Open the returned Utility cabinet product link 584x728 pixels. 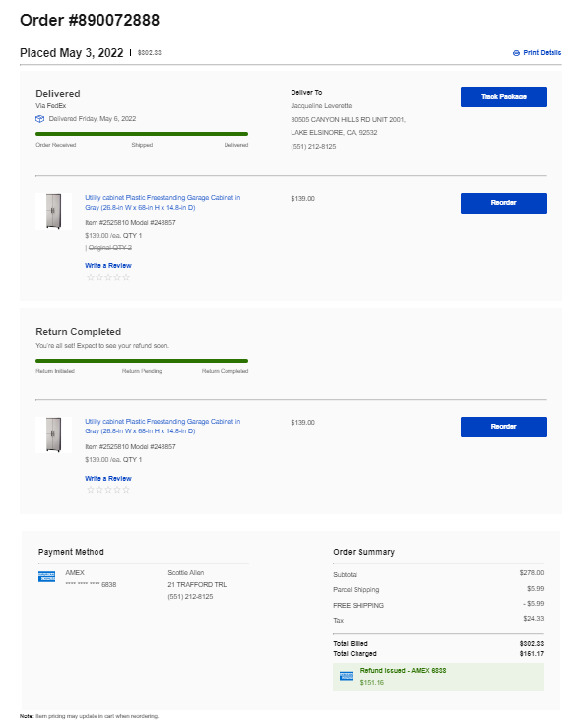click(162, 426)
